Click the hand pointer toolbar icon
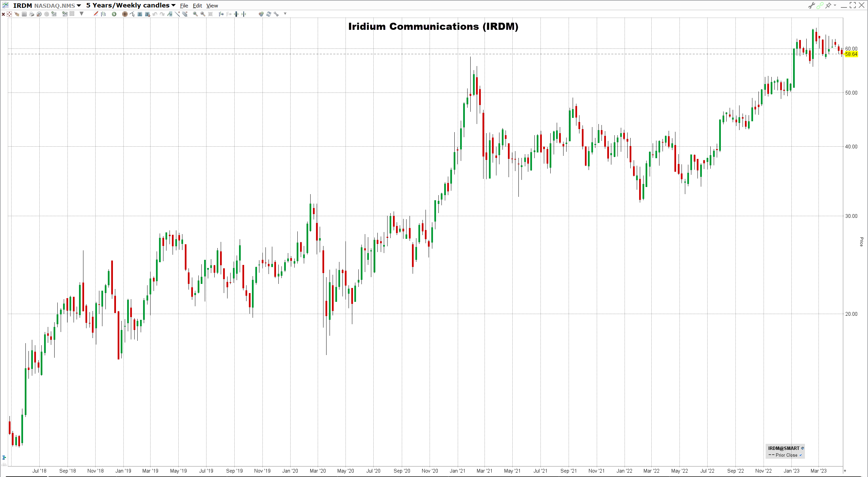 17,14
